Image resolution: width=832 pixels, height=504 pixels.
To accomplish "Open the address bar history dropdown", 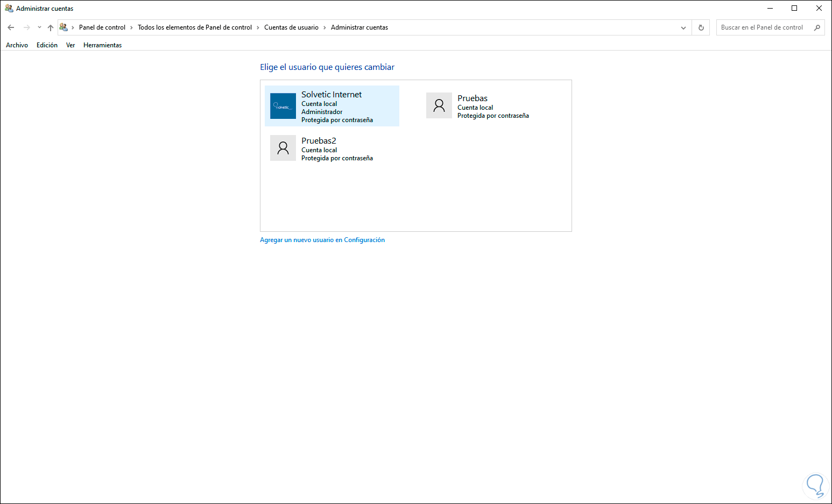I will (683, 27).
